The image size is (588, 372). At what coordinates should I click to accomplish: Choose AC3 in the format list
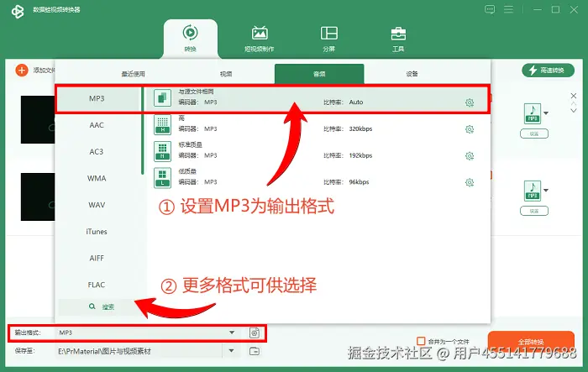pyautogui.click(x=97, y=152)
